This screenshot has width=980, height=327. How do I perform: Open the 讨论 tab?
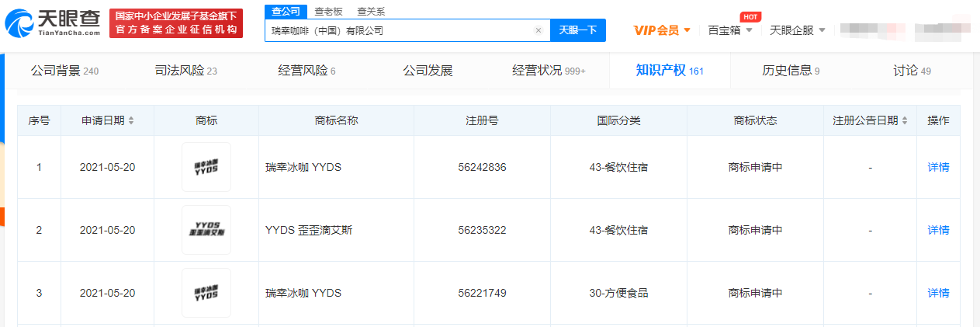click(912, 71)
